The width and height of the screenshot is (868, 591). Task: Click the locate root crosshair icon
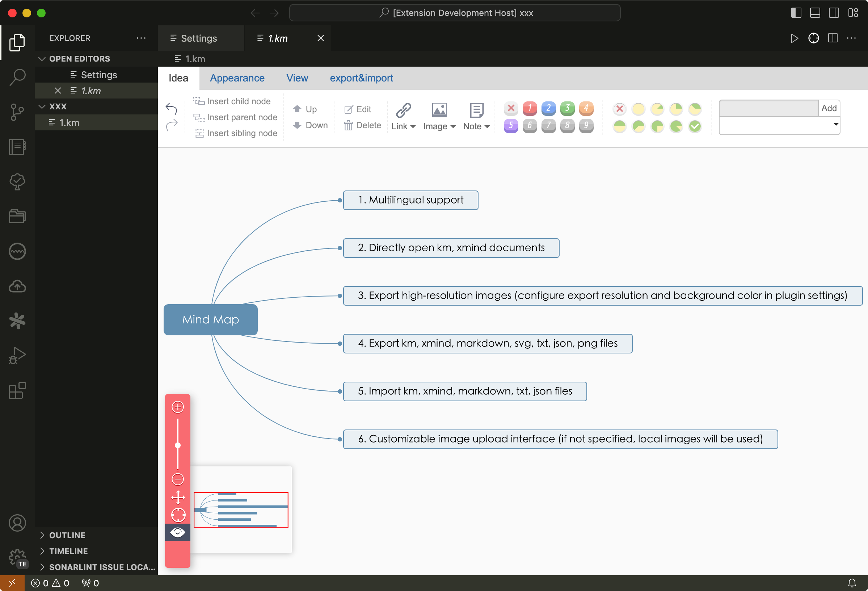point(178,515)
